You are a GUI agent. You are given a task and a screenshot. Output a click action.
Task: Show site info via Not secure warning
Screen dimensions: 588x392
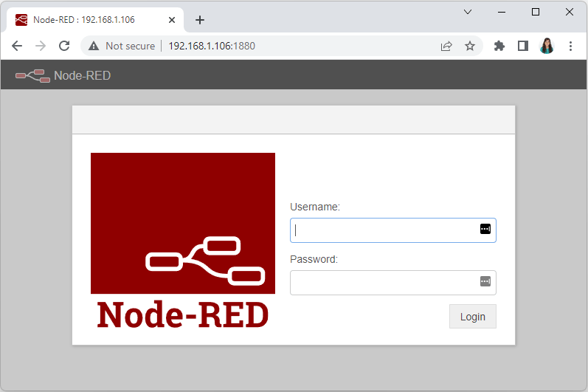(122, 46)
